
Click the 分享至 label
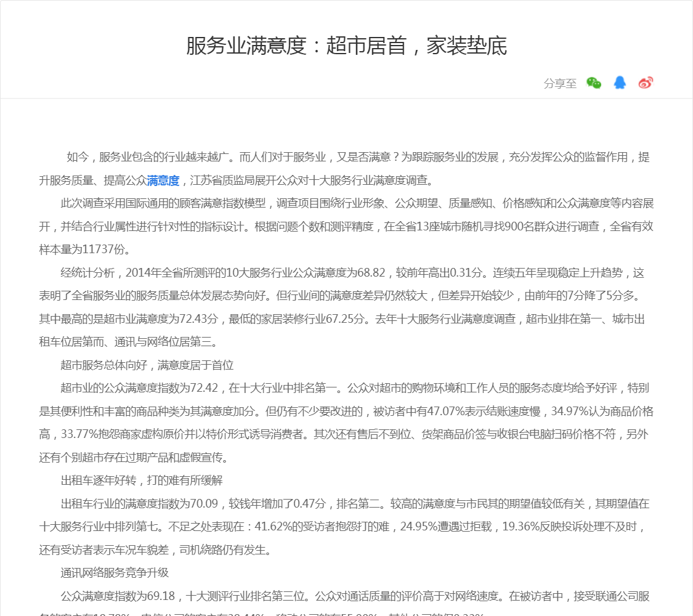[x=560, y=83]
